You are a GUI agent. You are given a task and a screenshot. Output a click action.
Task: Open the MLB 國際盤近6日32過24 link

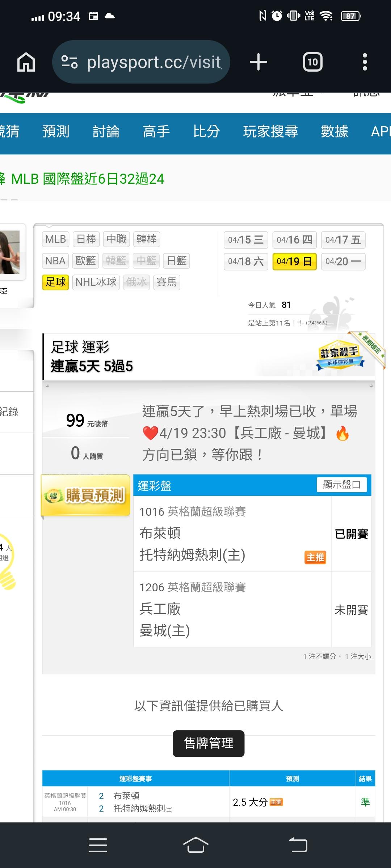pos(88,179)
